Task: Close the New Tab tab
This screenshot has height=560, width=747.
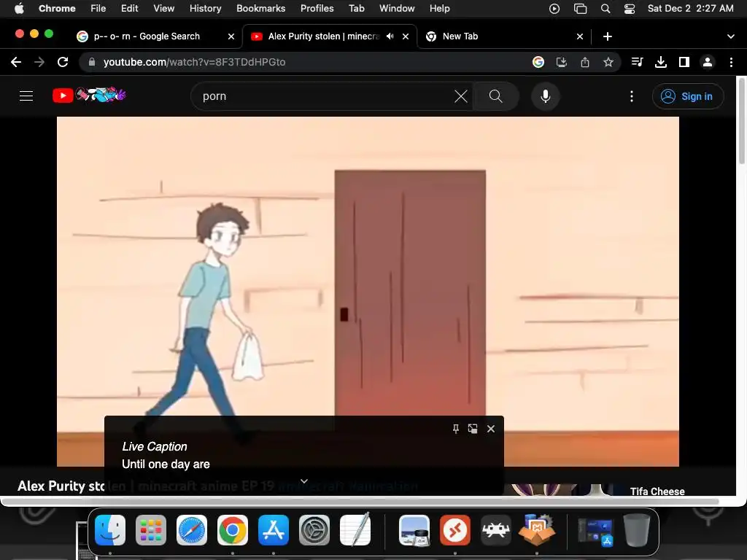Action: click(x=580, y=36)
